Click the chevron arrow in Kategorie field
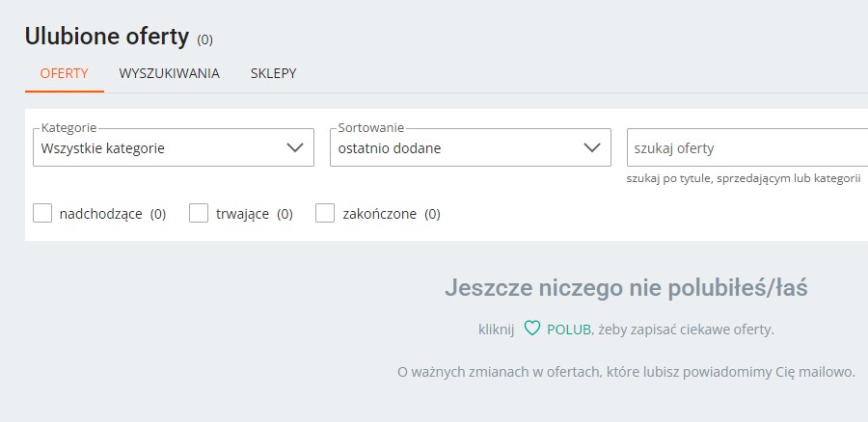Screen dimensions: 868x422 tap(295, 147)
